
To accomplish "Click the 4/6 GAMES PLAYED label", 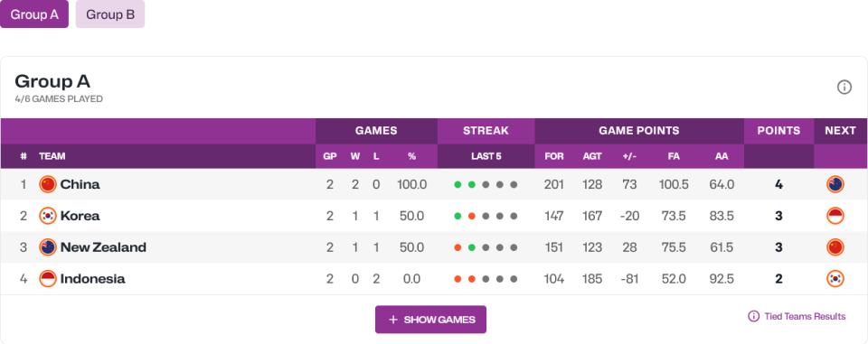I will point(59,99).
